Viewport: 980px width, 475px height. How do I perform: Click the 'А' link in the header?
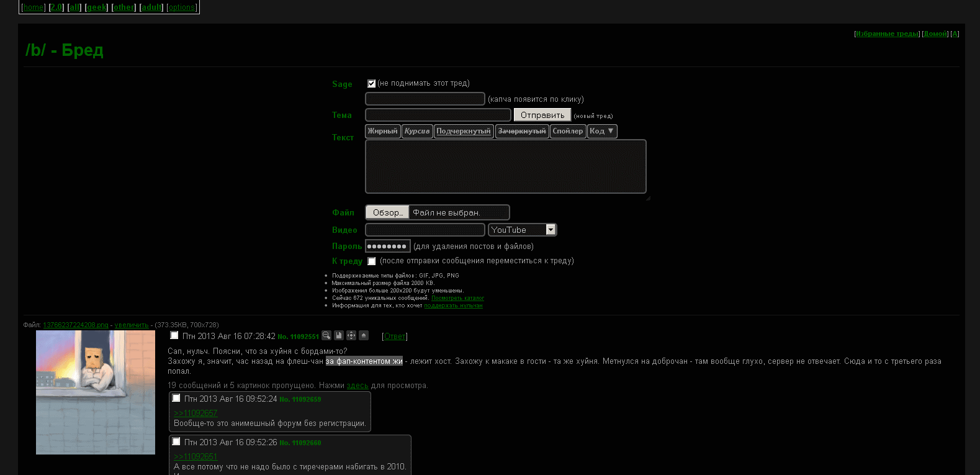click(955, 34)
